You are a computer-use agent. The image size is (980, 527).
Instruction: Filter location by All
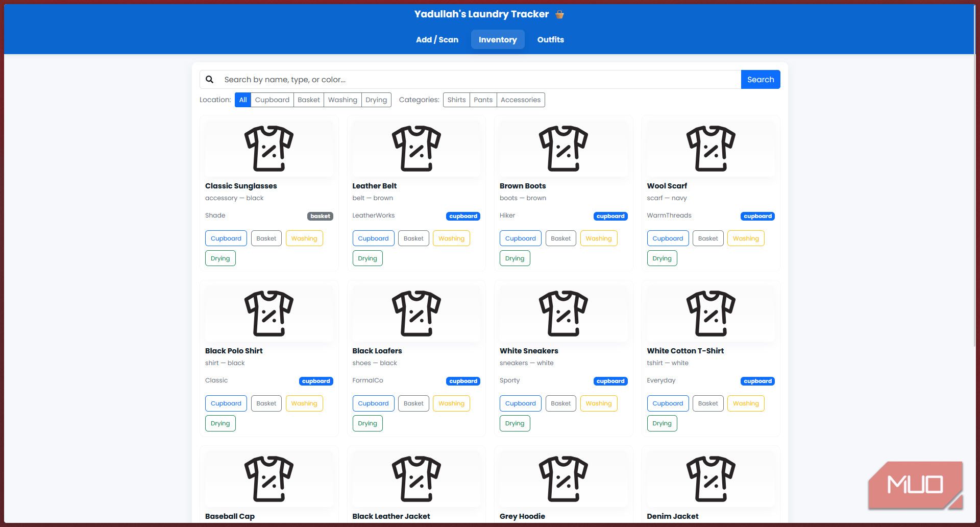pos(243,100)
